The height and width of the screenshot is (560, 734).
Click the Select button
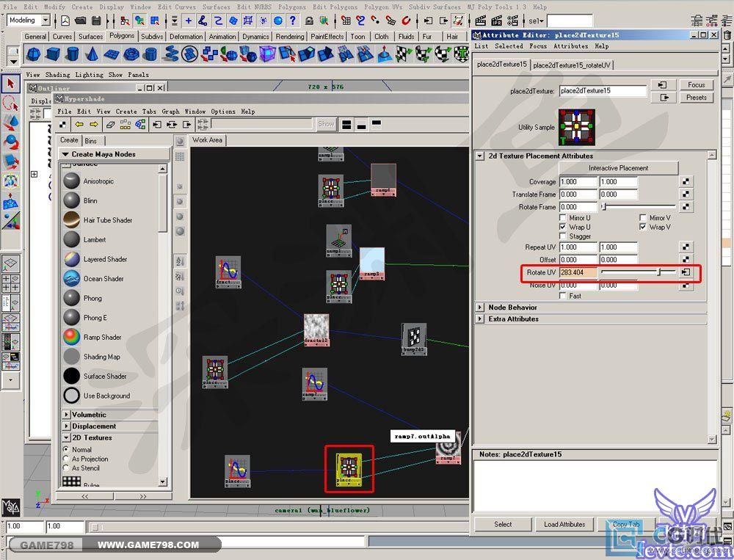(503, 525)
